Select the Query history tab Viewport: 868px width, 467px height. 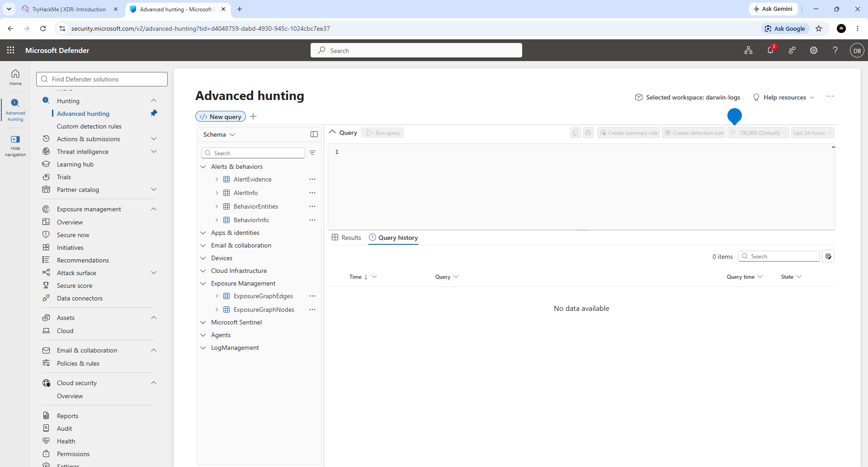click(393, 238)
